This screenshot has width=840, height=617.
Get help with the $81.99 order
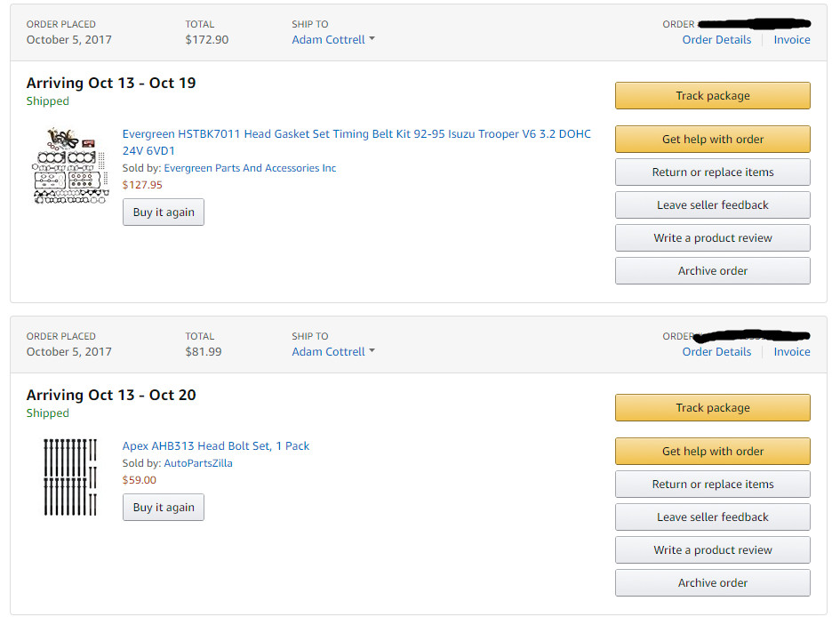click(713, 452)
